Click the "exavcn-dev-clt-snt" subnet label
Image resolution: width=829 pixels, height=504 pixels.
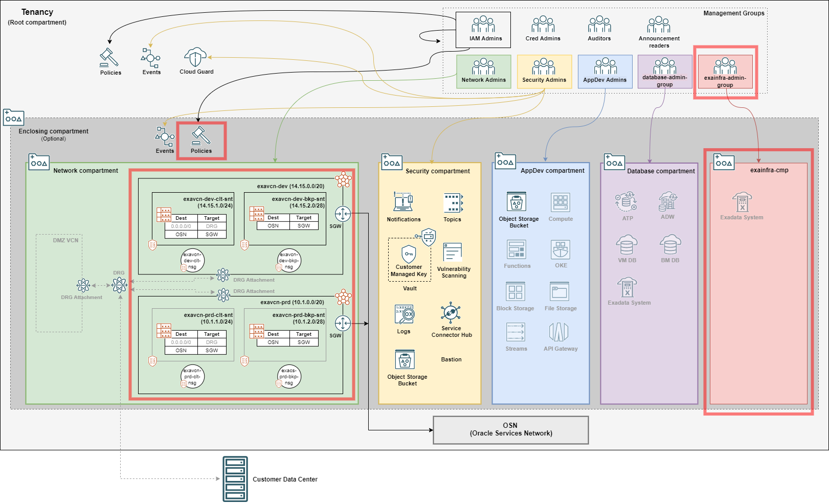208,199
